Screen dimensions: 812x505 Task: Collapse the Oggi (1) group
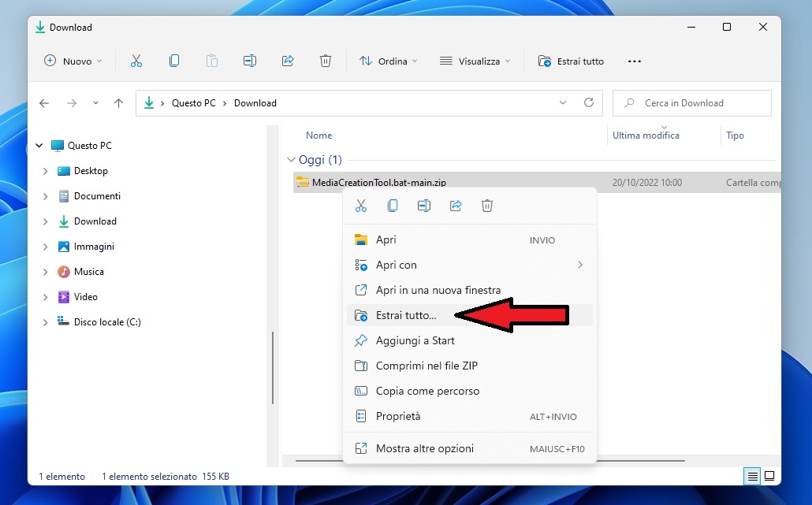[x=291, y=160]
